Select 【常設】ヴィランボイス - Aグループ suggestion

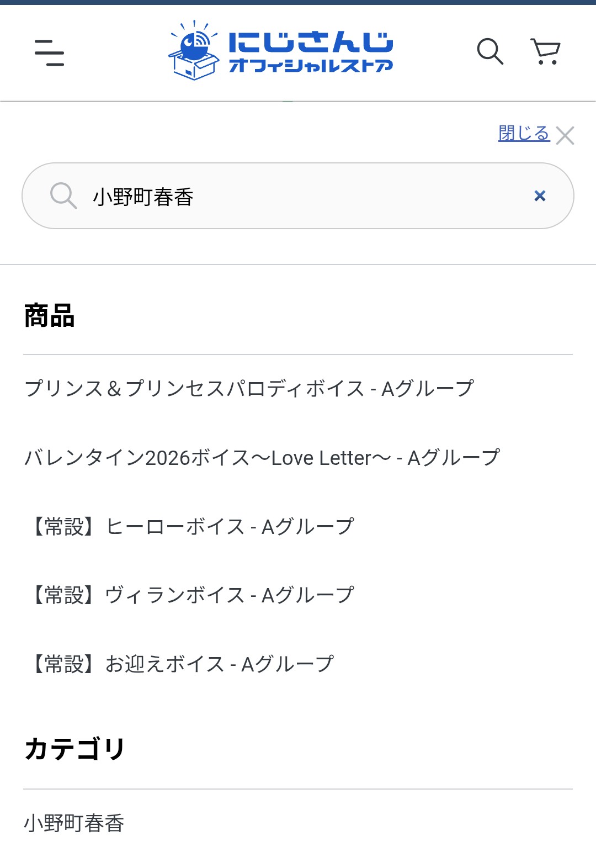189,595
